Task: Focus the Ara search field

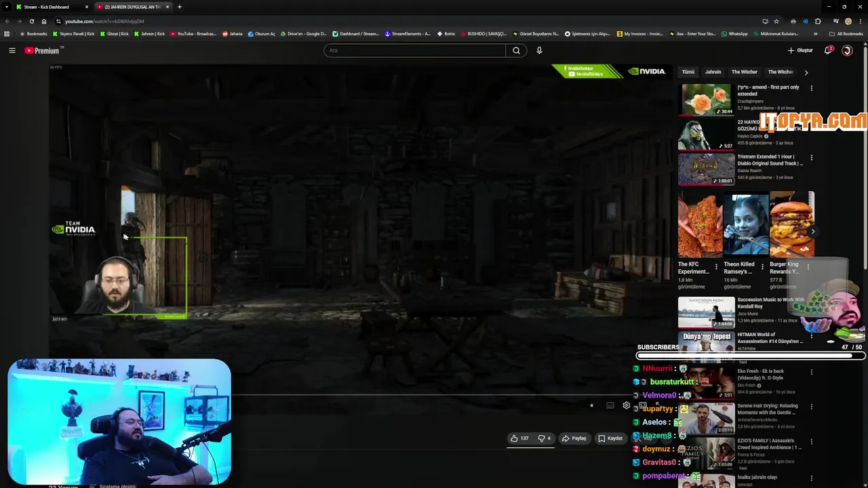Action: [x=415, y=50]
